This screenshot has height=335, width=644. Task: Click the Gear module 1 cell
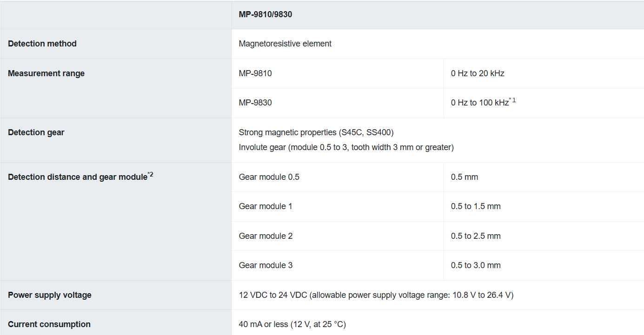266,206
